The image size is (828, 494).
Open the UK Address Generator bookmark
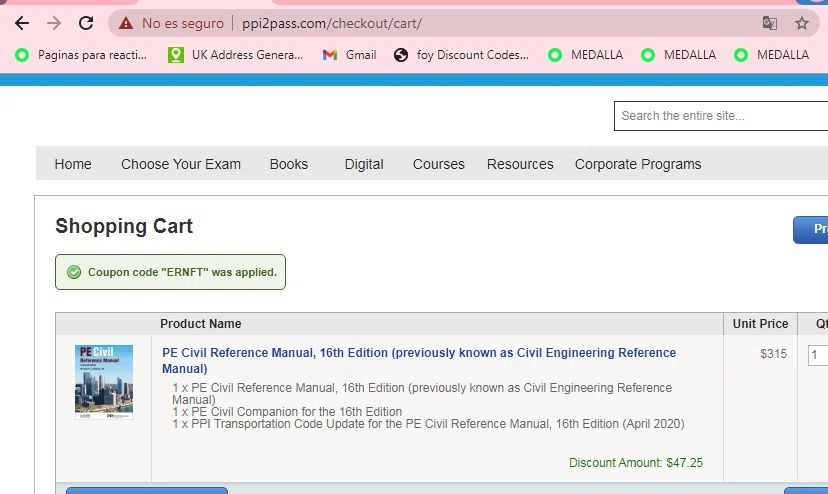[236, 55]
